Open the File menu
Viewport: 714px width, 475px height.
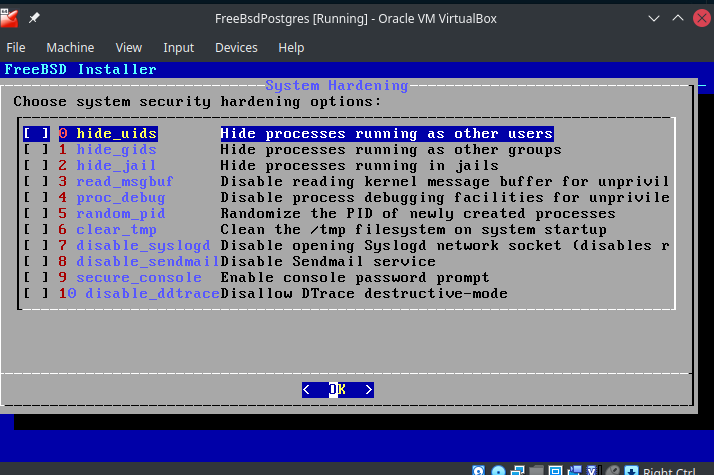point(16,47)
